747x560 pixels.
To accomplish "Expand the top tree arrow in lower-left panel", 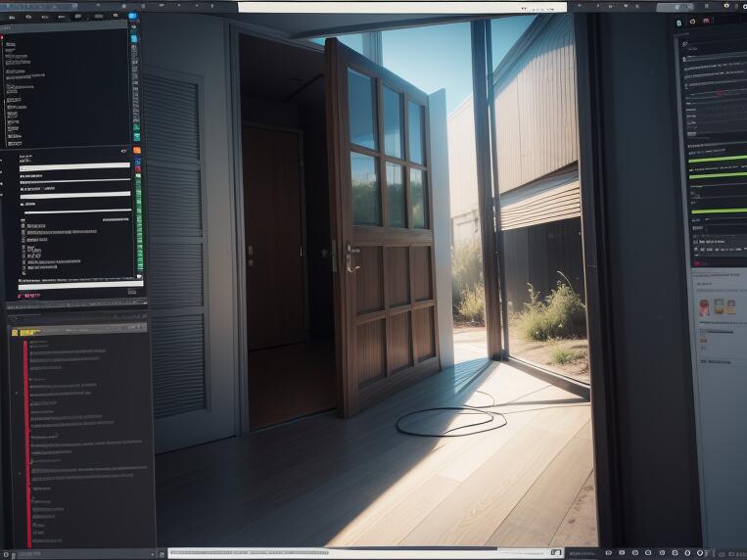I will pyautogui.click(x=17, y=393).
